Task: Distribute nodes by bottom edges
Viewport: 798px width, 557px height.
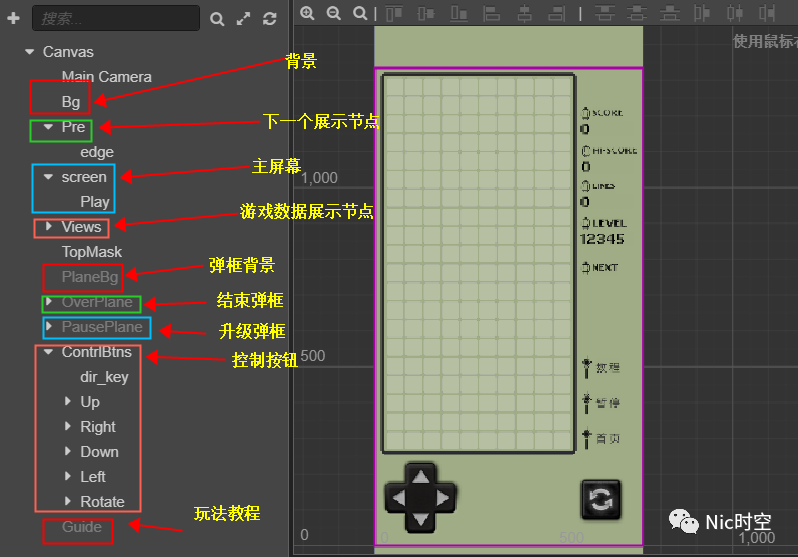Action: (x=670, y=13)
